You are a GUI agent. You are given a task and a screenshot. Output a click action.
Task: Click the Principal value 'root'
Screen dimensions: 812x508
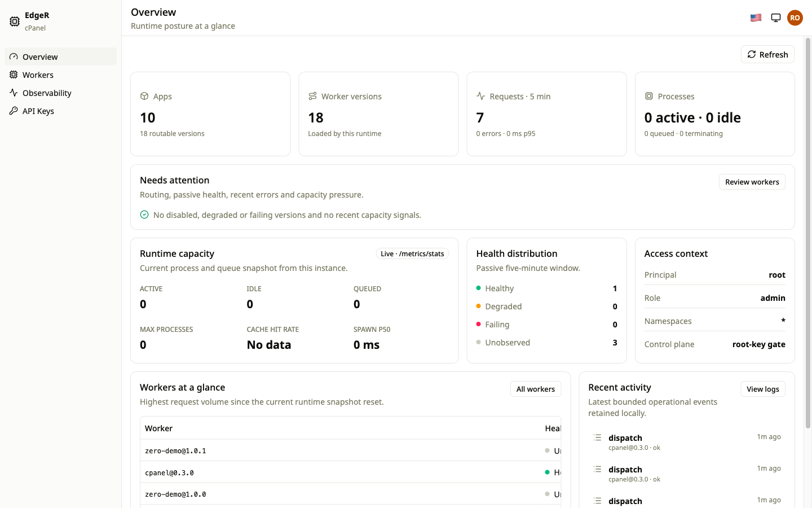[x=777, y=275]
